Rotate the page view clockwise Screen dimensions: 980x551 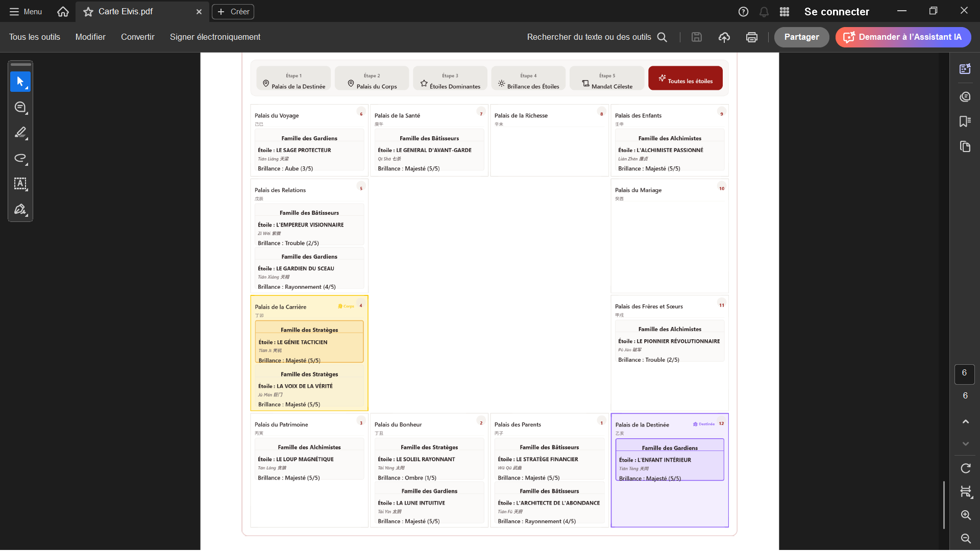coord(965,468)
